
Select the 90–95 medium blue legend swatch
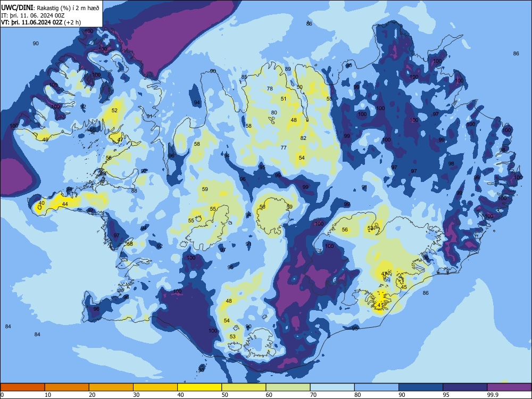tap(421, 387)
